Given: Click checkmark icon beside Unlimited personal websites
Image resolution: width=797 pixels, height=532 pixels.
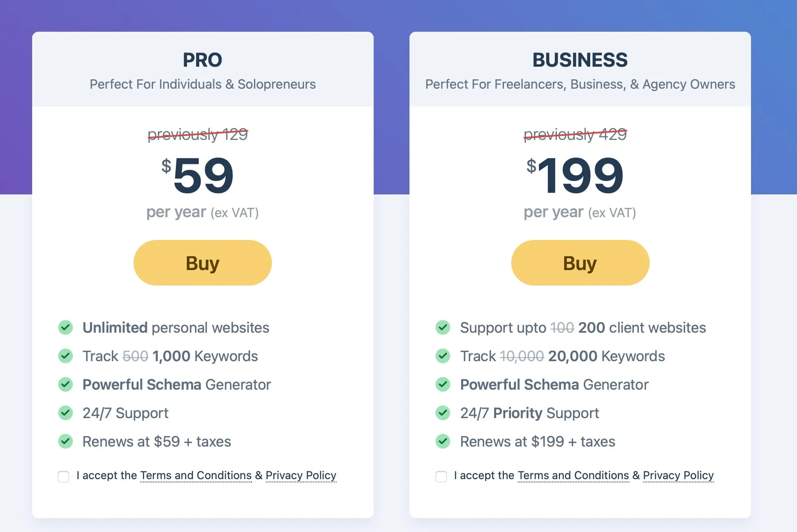Looking at the screenshot, I should pyautogui.click(x=66, y=327).
